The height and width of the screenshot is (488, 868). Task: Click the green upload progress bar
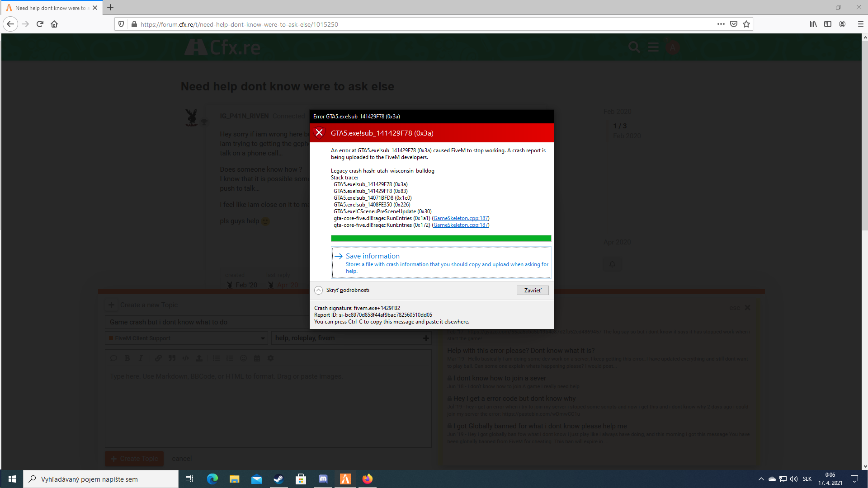(x=441, y=238)
